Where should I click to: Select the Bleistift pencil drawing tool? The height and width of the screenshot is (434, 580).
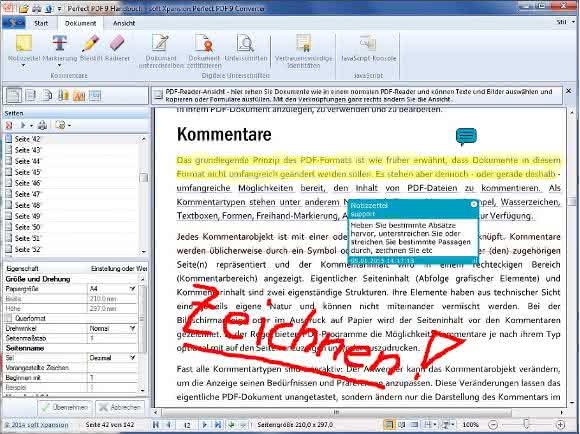[x=91, y=47]
